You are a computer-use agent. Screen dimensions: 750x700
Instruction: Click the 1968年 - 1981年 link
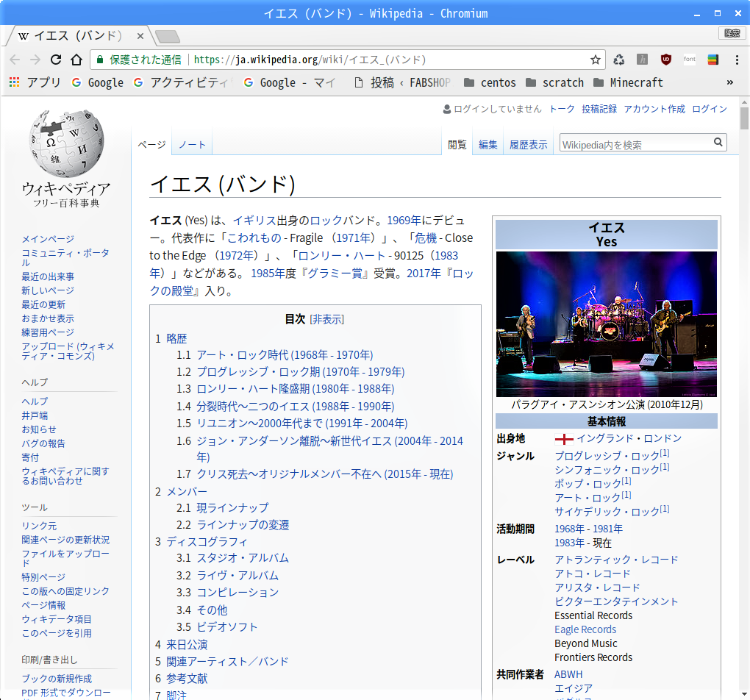pyautogui.click(x=588, y=529)
